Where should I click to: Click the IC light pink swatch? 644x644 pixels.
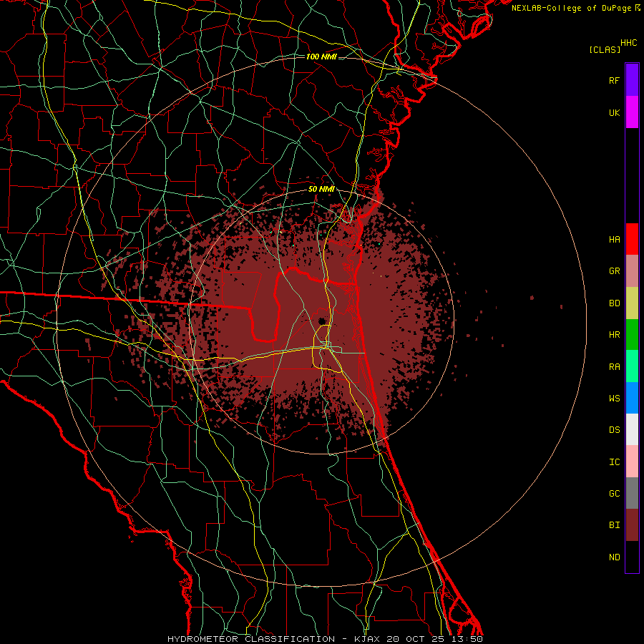(x=632, y=462)
